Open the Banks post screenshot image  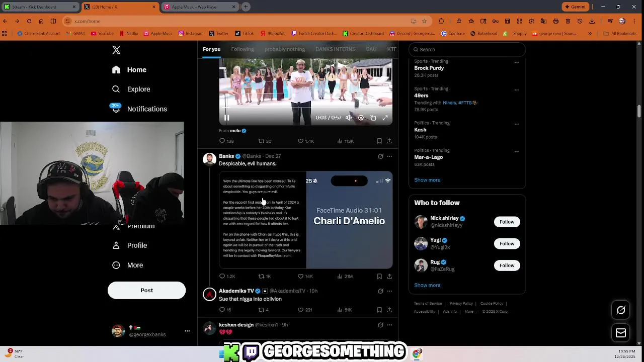click(x=306, y=220)
